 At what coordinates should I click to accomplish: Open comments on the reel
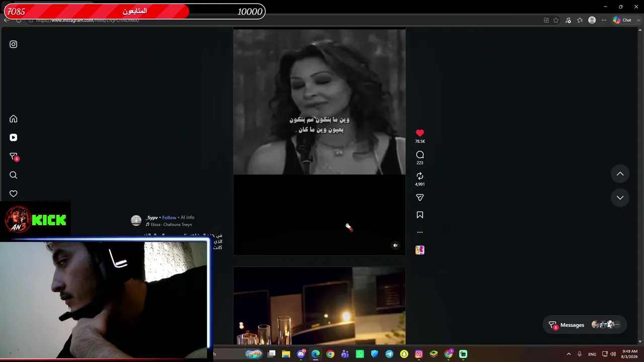pyautogui.click(x=420, y=155)
